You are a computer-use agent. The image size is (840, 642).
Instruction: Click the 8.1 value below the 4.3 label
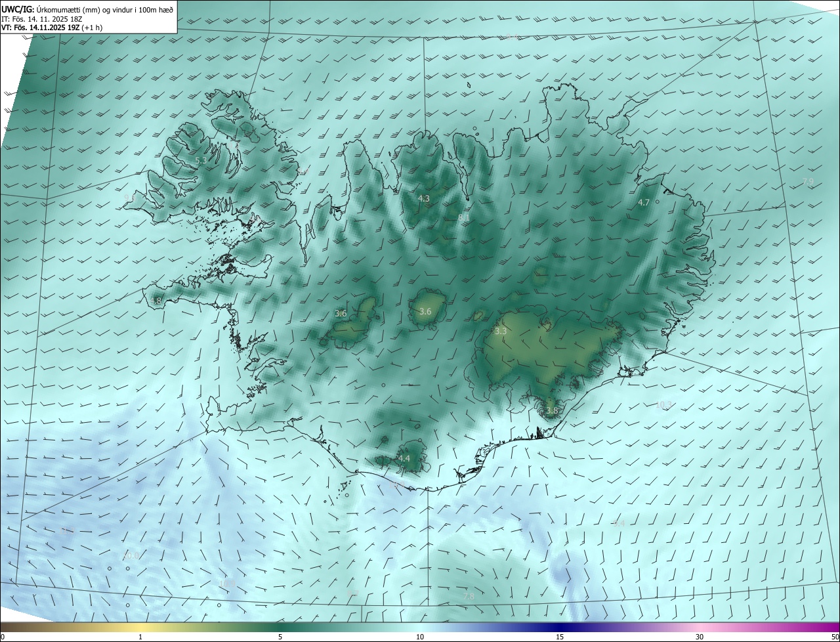464,217
